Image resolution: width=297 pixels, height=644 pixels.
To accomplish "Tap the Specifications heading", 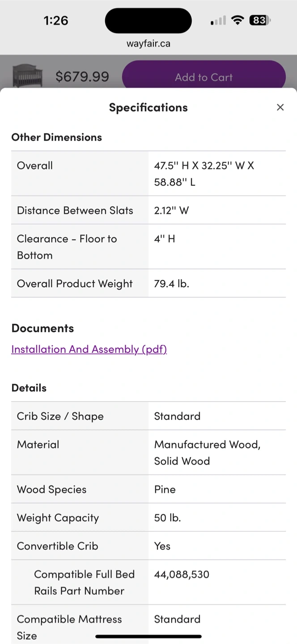I will point(148,107).
